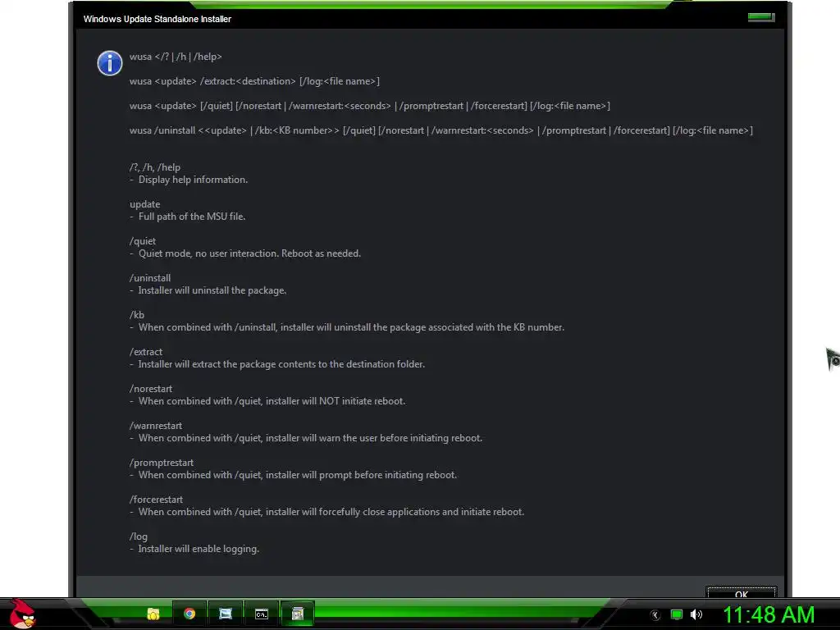Viewport: 840px width, 630px height.
Task: Click the '/?, /h, /help' heading
Action: [x=155, y=167]
